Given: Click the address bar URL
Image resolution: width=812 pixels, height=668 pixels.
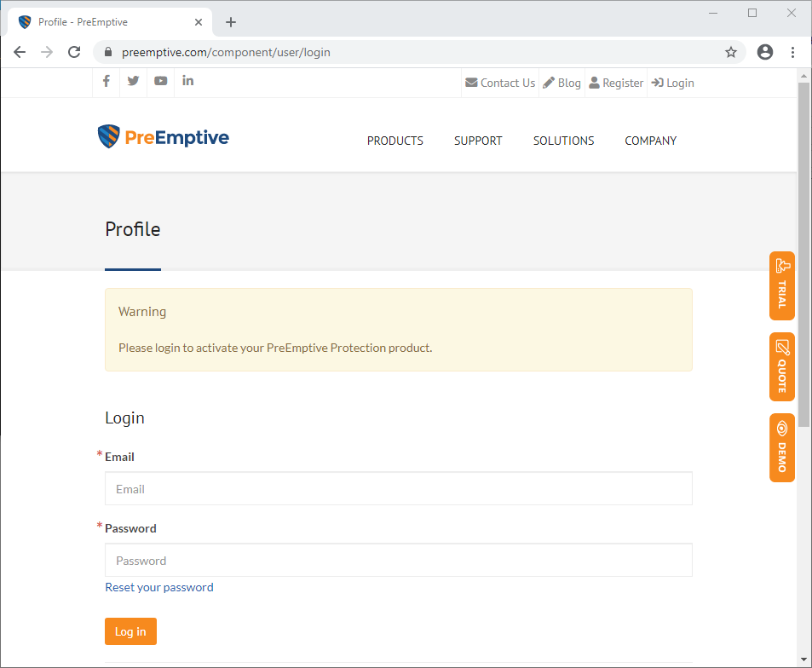Looking at the screenshot, I should (x=226, y=52).
